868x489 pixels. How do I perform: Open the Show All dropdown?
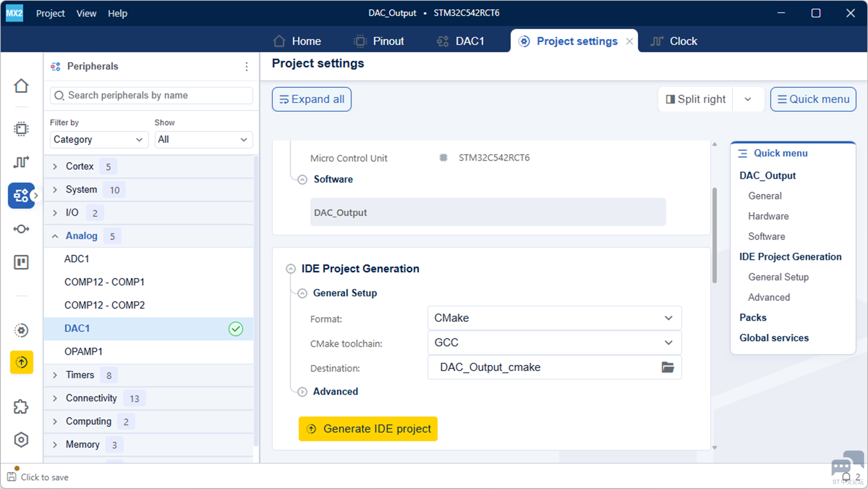(203, 140)
